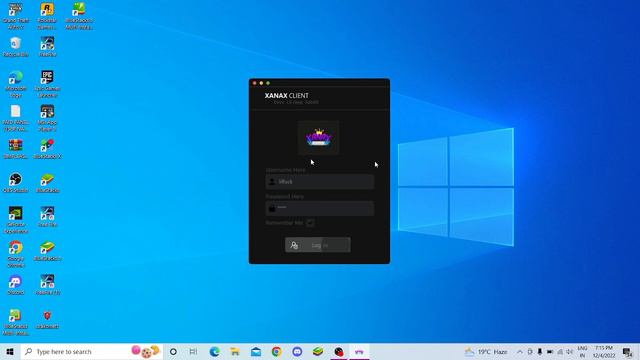Open Microsoft Edge from the taskbar

(214, 351)
